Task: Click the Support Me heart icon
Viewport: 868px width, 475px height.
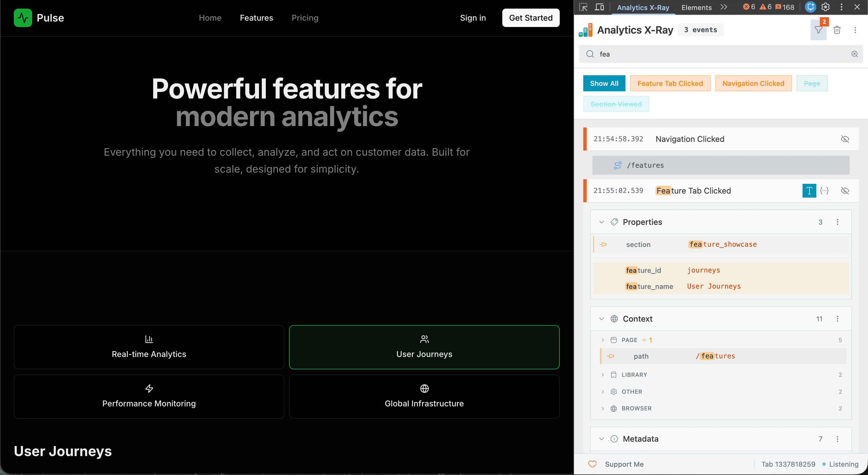Action: click(x=592, y=464)
